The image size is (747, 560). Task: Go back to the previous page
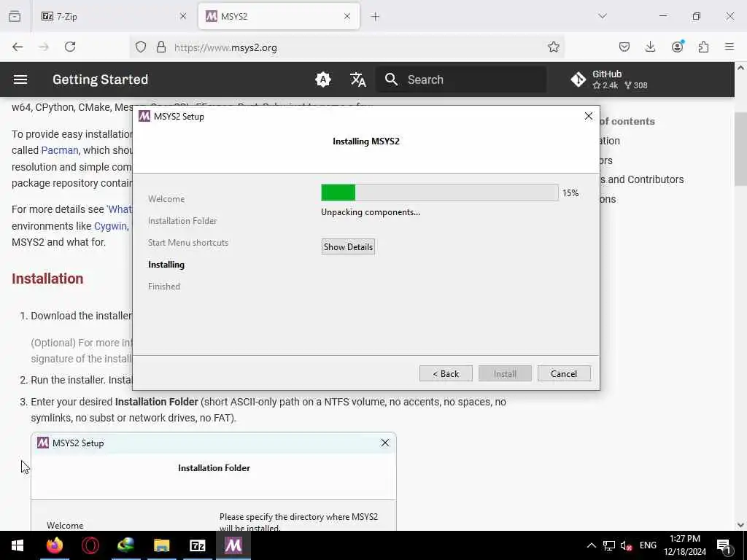point(18,47)
